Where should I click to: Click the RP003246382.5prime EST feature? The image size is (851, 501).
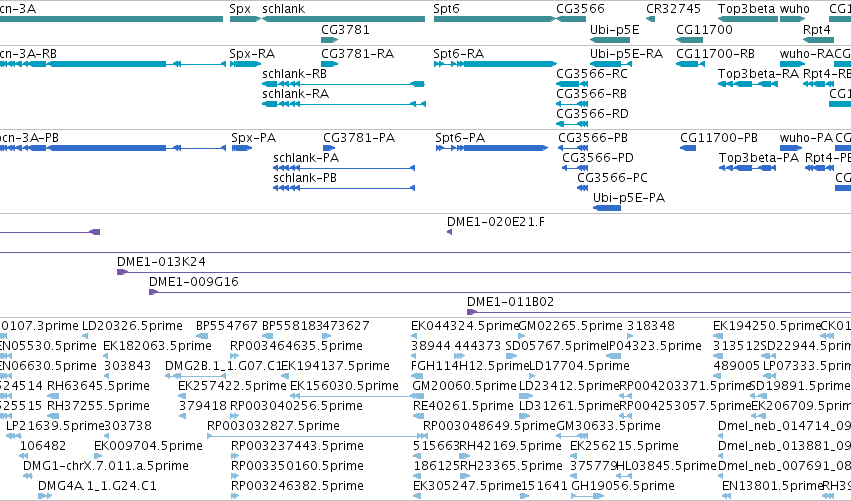tap(234, 496)
